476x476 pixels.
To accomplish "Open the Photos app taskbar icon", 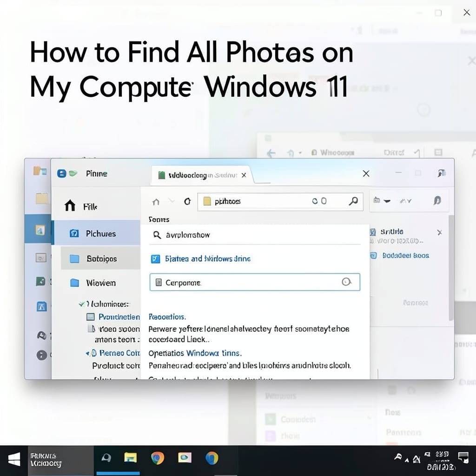I will (185, 457).
